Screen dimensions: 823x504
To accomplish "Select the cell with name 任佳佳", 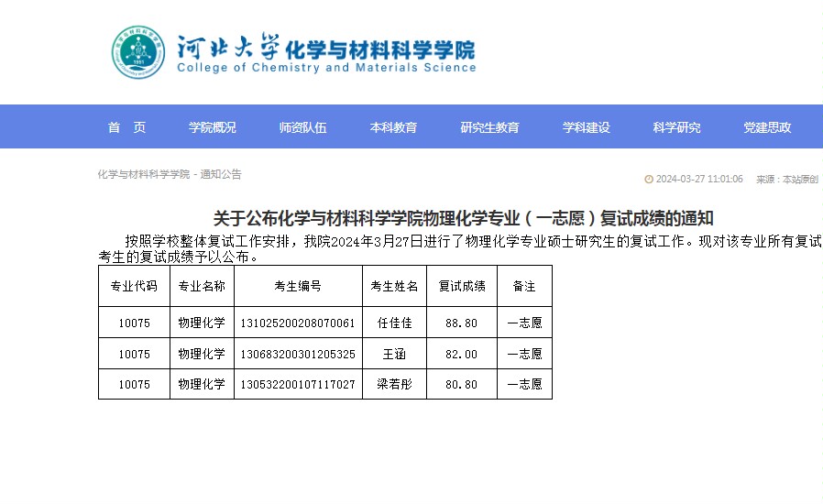I will [394, 323].
